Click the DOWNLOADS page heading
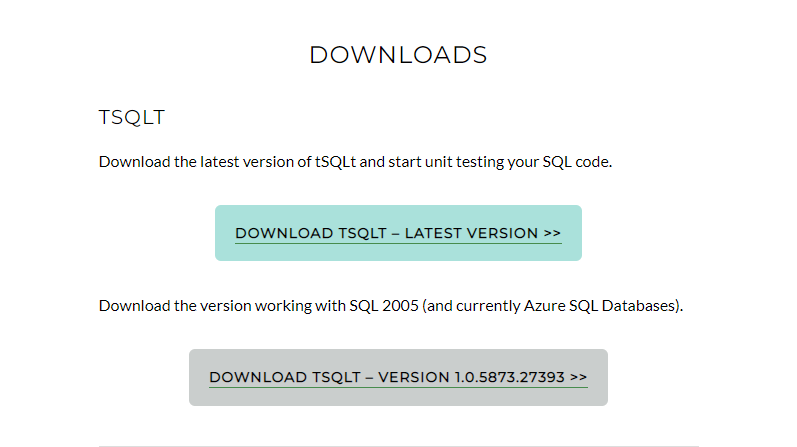Image resolution: width=797 pixels, height=447 pixels. click(x=398, y=55)
